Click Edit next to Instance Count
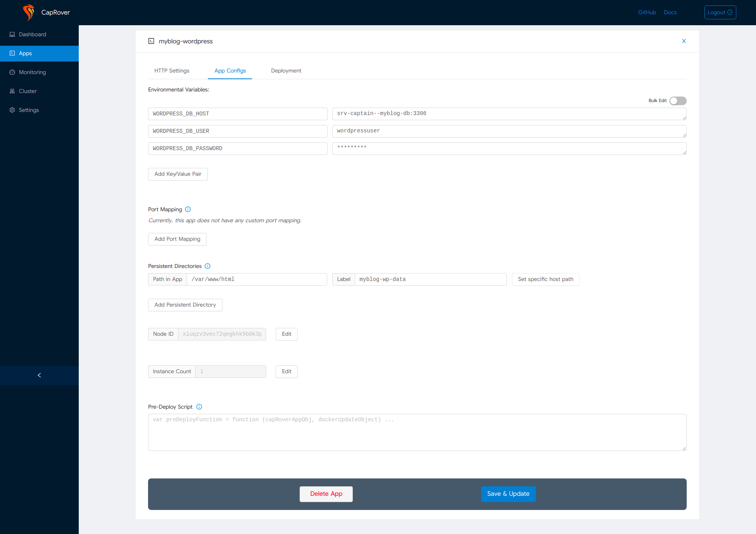Screen dimensions: 756x534 [x=287, y=371]
